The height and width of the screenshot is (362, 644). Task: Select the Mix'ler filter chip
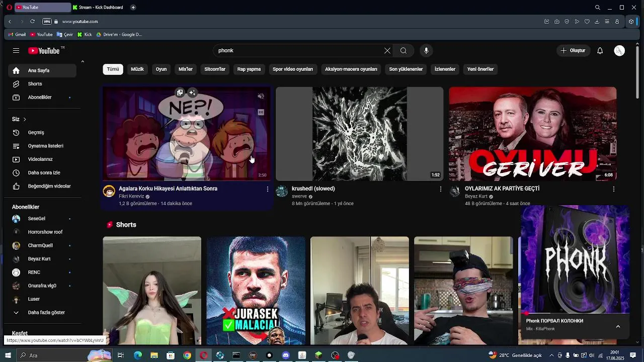tap(186, 69)
